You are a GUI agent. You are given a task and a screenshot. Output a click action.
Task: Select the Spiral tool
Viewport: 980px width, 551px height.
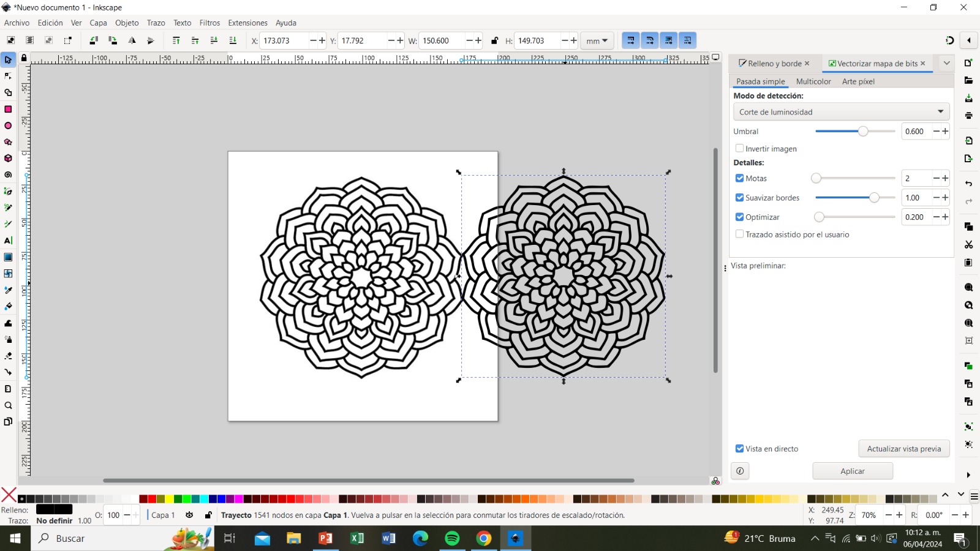(x=8, y=174)
